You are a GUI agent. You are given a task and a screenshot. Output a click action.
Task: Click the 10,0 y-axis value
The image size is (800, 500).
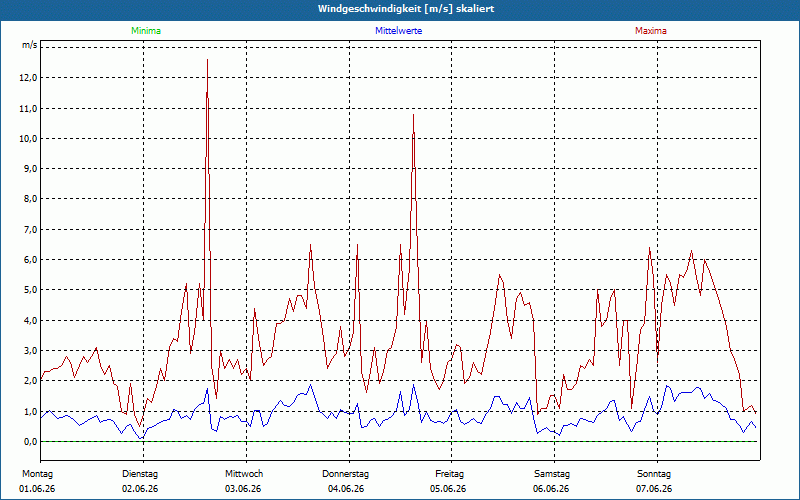click(29, 138)
